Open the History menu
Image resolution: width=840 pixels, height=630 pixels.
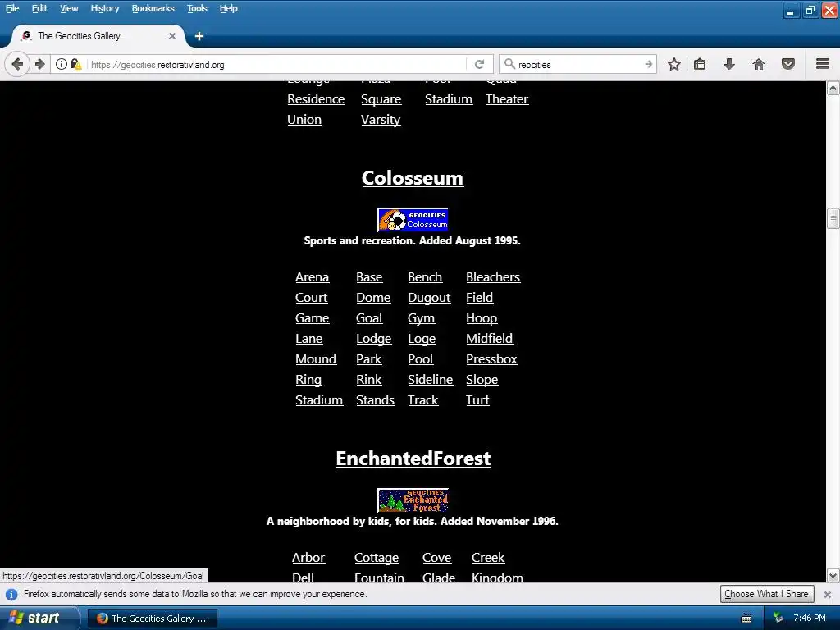pos(104,8)
